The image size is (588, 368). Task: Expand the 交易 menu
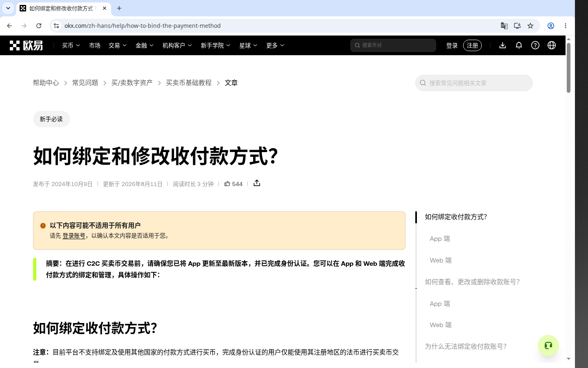click(118, 45)
